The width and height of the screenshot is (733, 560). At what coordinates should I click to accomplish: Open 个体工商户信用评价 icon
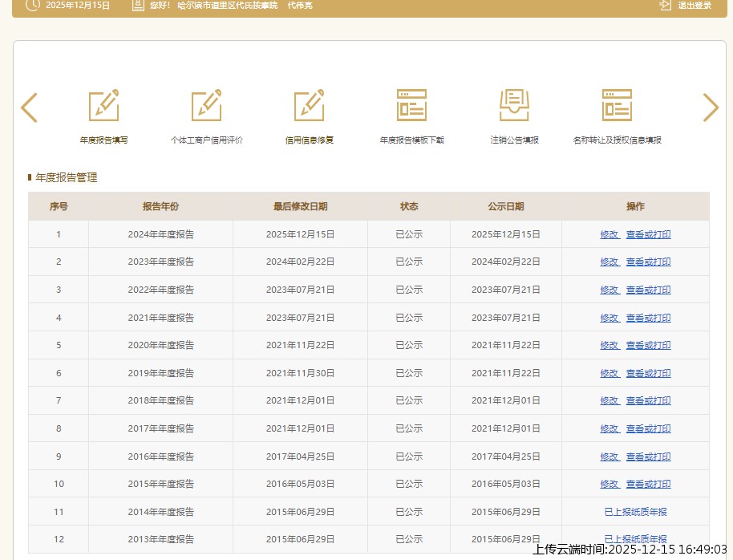(x=206, y=106)
